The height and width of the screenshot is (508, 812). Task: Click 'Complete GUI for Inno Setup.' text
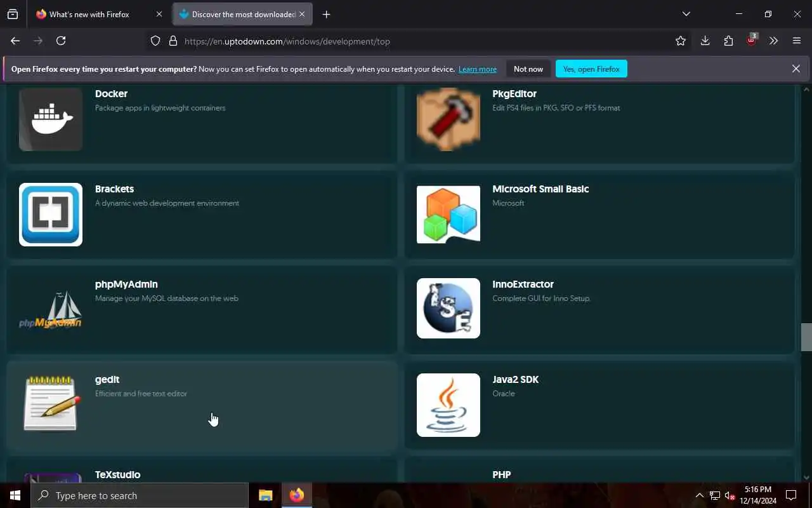coord(541,298)
